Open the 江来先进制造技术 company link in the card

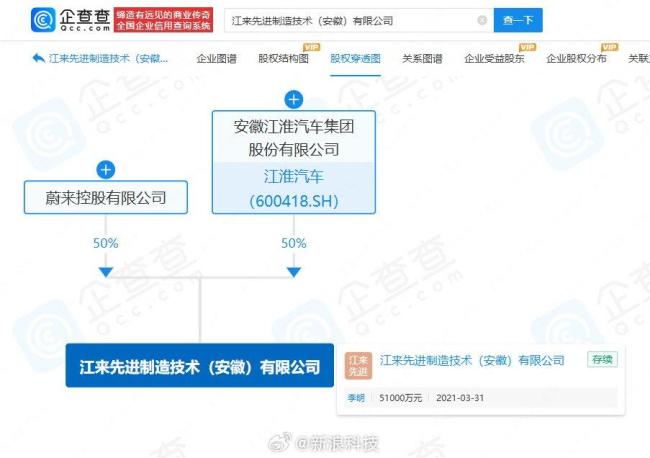click(x=472, y=360)
